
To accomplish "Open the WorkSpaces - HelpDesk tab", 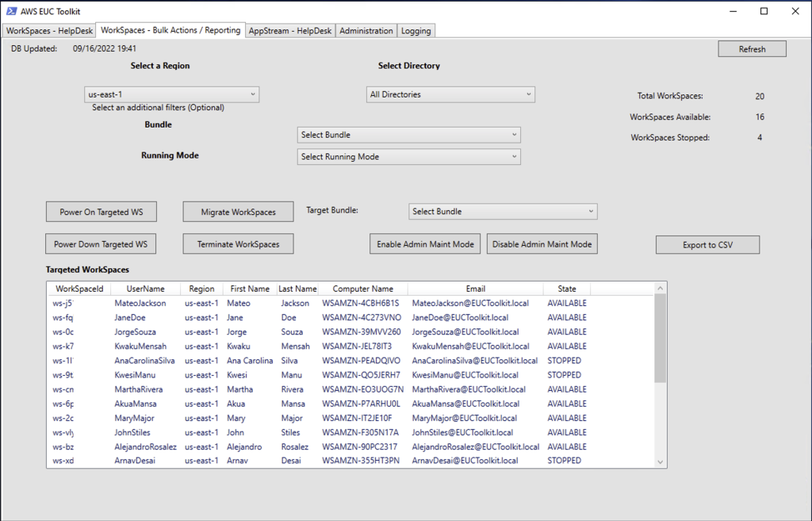I will (x=48, y=30).
